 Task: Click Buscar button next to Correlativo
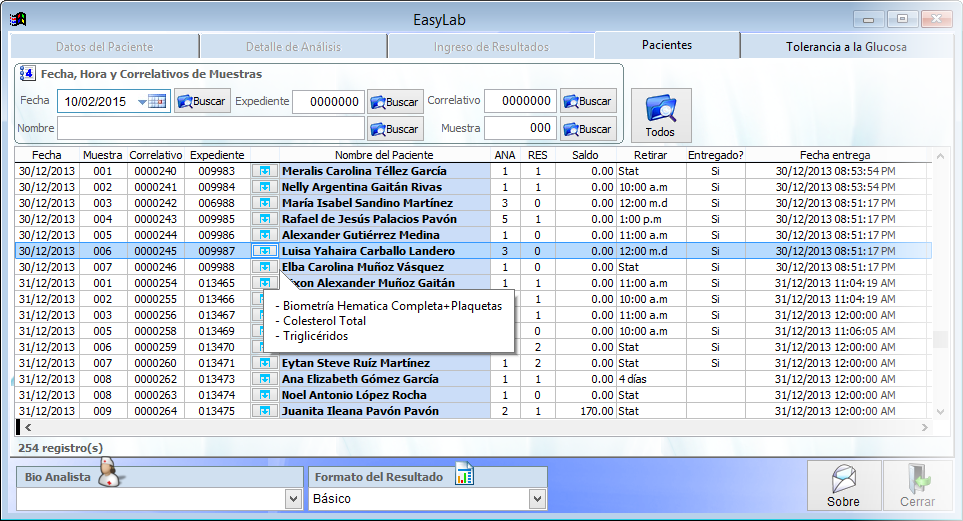point(588,101)
